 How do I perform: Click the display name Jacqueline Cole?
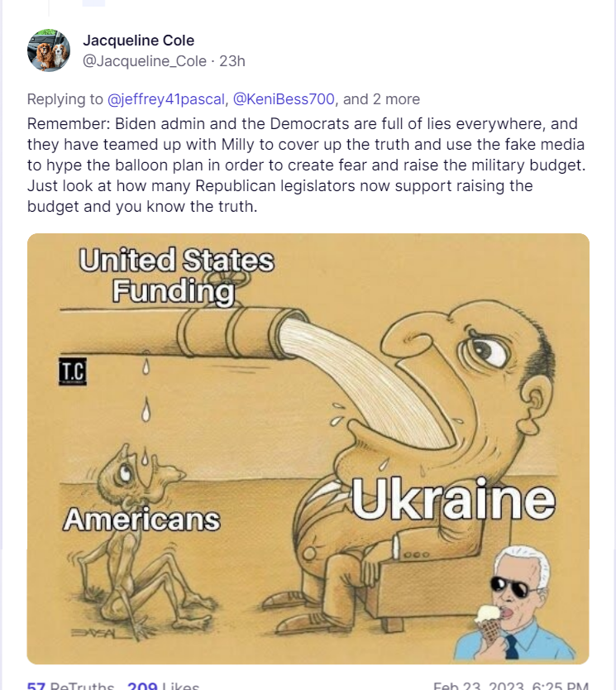point(139,41)
